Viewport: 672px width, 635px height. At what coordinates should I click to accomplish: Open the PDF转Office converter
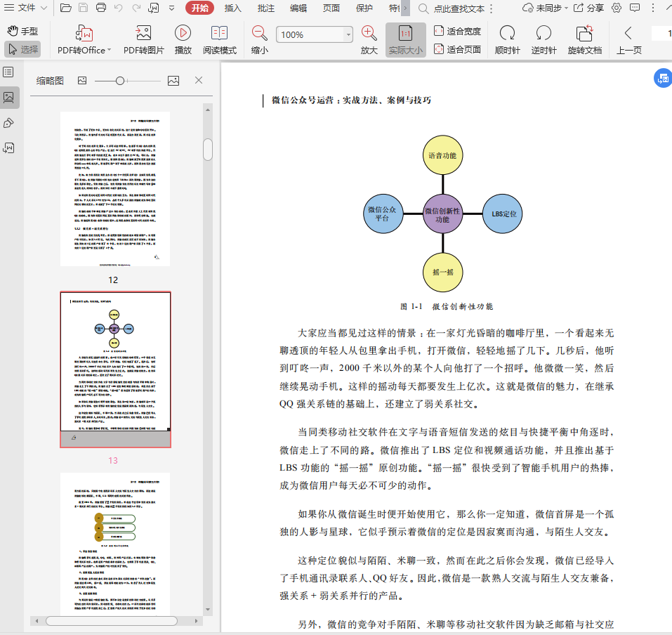click(84, 40)
